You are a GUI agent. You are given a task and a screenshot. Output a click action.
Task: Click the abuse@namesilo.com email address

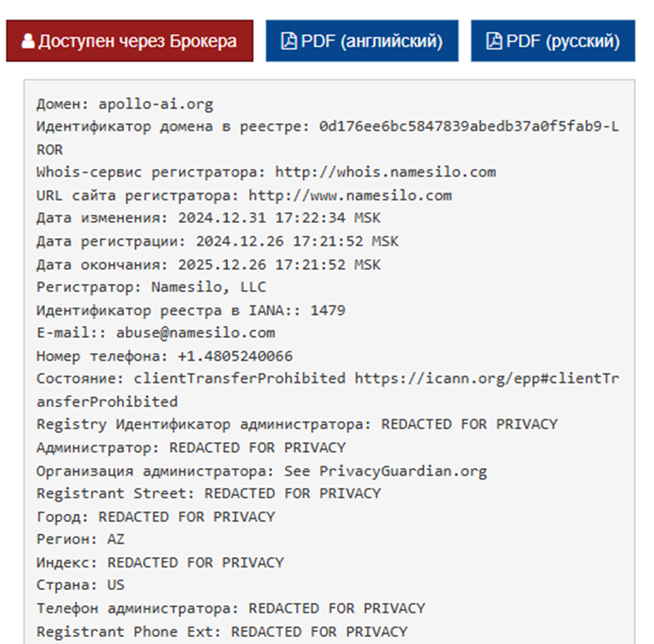pyautogui.click(x=195, y=332)
